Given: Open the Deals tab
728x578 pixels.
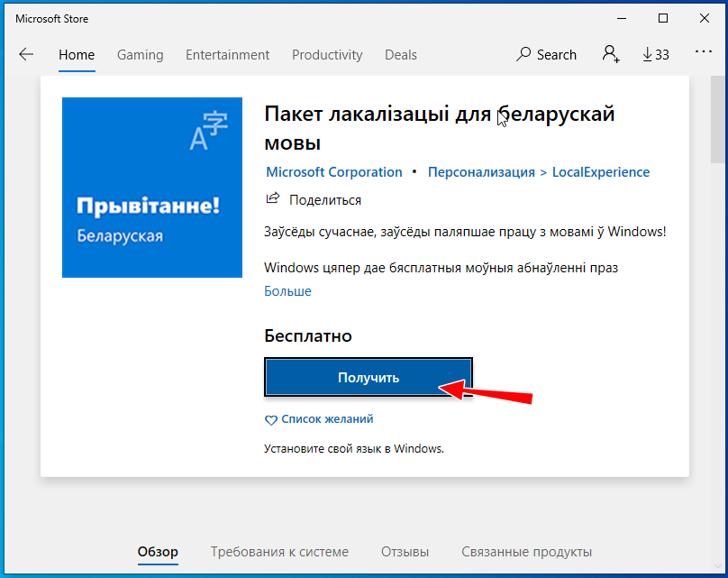Looking at the screenshot, I should (x=401, y=55).
